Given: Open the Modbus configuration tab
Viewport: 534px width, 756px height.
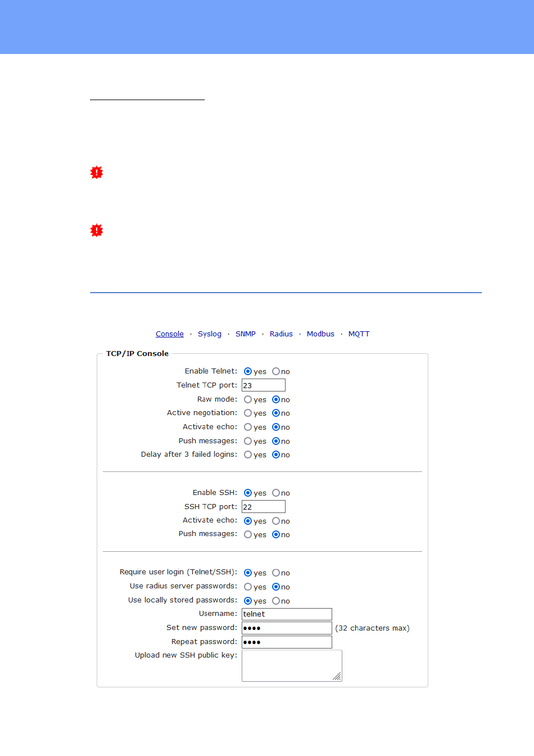Looking at the screenshot, I should 320,334.
